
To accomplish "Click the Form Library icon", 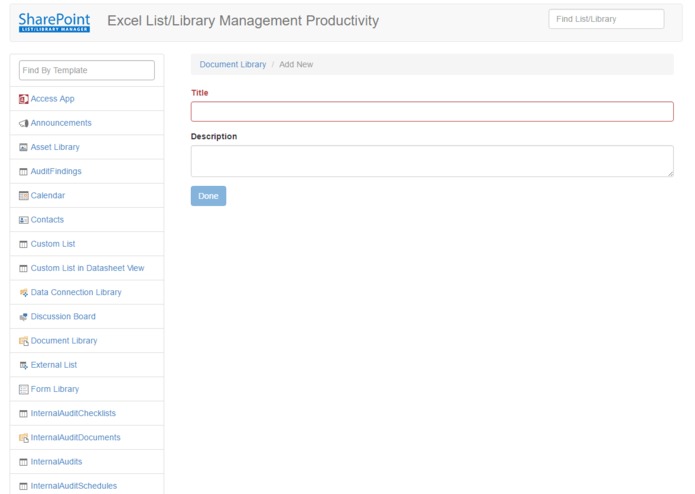I will coord(23,389).
